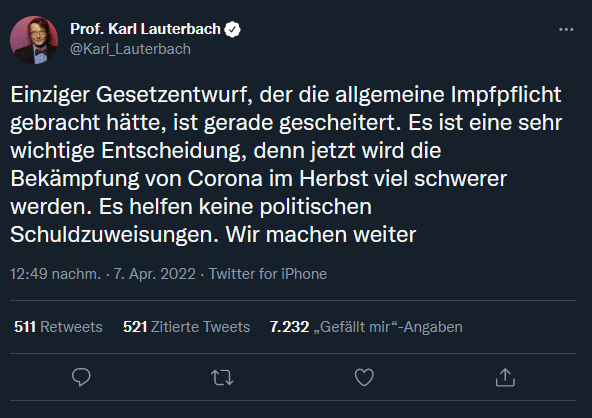Open the three-dot more options menu
592x418 pixels.
click(566, 29)
